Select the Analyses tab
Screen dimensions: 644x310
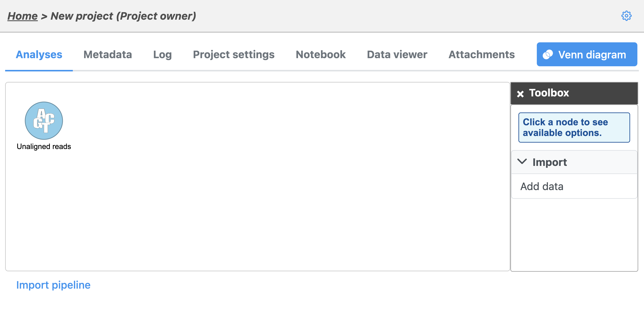(39, 54)
